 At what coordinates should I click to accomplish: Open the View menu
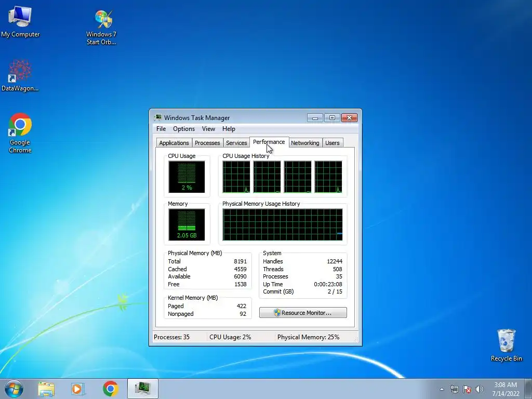click(x=208, y=129)
